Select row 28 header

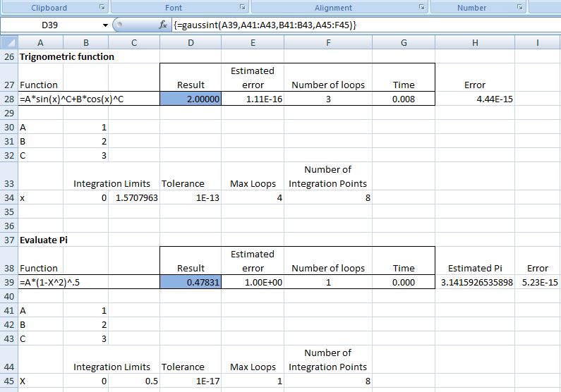pyautogui.click(x=8, y=99)
